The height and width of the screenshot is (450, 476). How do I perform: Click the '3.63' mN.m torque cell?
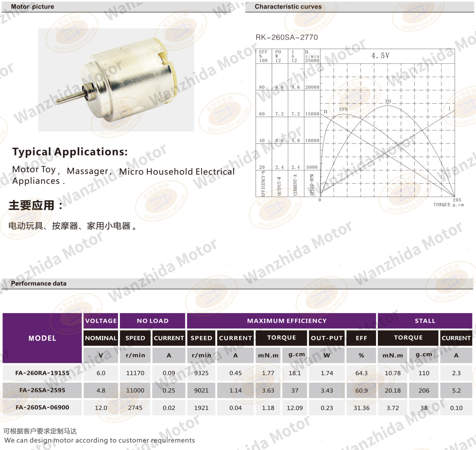point(268,391)
